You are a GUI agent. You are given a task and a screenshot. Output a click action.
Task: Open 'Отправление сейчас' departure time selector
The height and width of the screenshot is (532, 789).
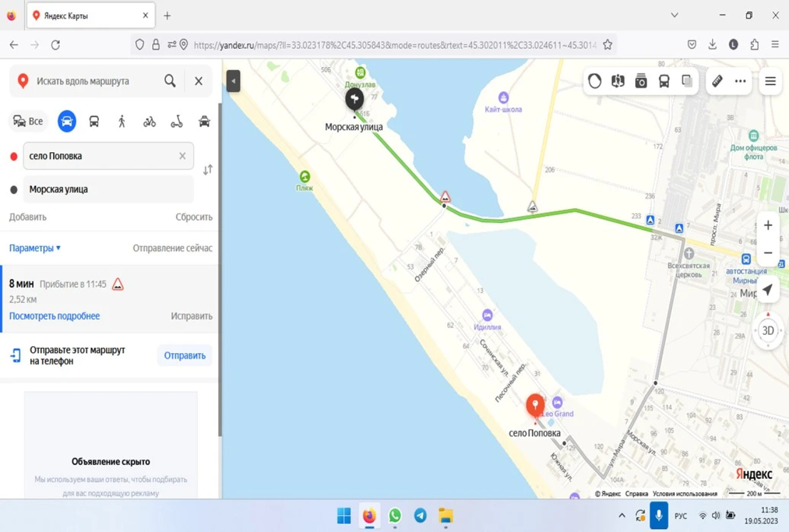pyautogui.click(x=172, y=248)
